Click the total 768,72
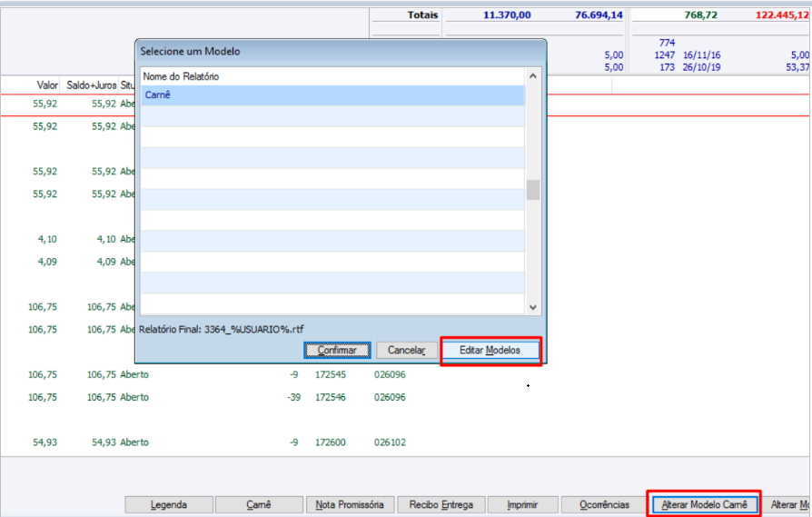The width and height of the screenshot is (812, 517). [x=700, y=15]
